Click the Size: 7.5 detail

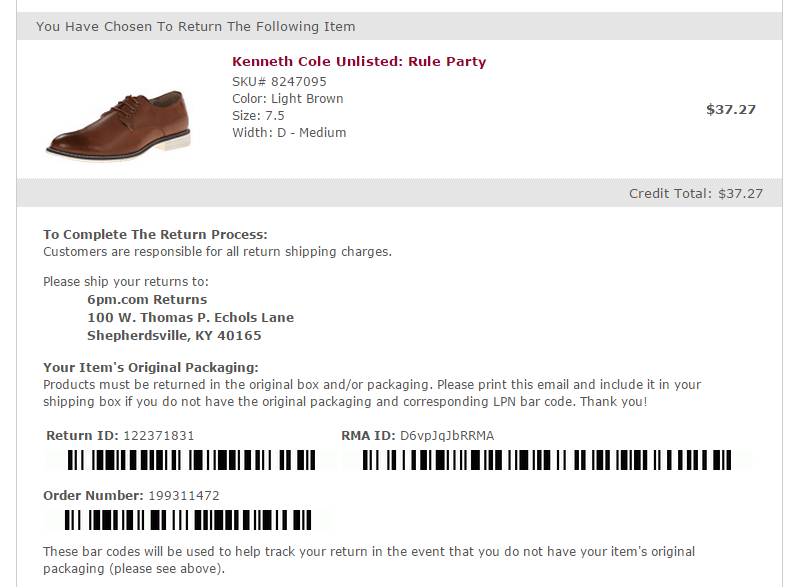[x=258, y=115]
